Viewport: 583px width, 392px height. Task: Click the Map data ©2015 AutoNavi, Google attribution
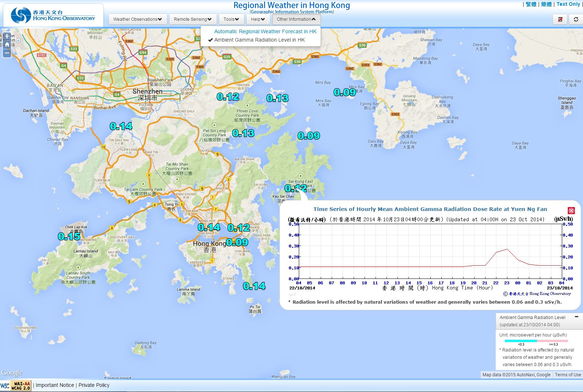[x=516, y=375]
